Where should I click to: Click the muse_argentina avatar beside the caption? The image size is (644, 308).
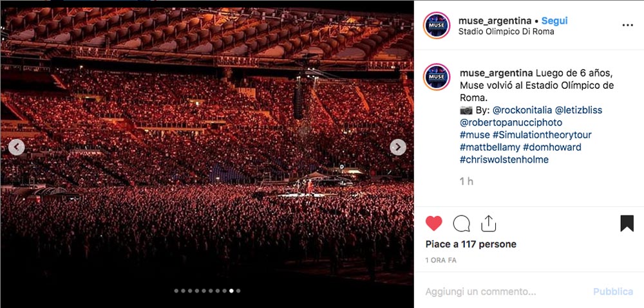pos(437,77)
